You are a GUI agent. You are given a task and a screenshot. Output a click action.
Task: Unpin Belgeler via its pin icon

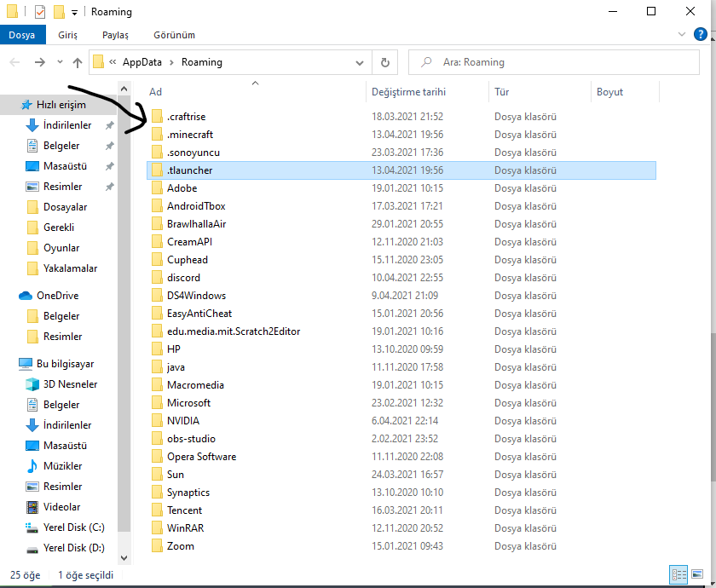(110, 146)
